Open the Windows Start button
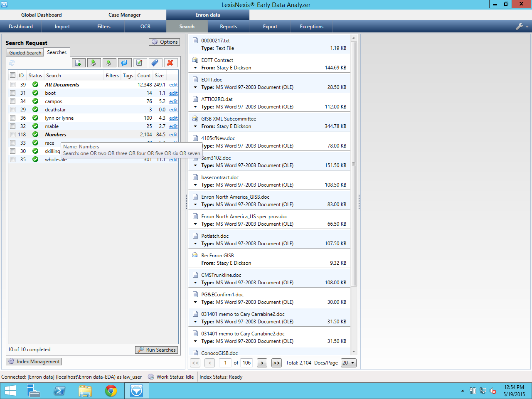 click(10, 391)
